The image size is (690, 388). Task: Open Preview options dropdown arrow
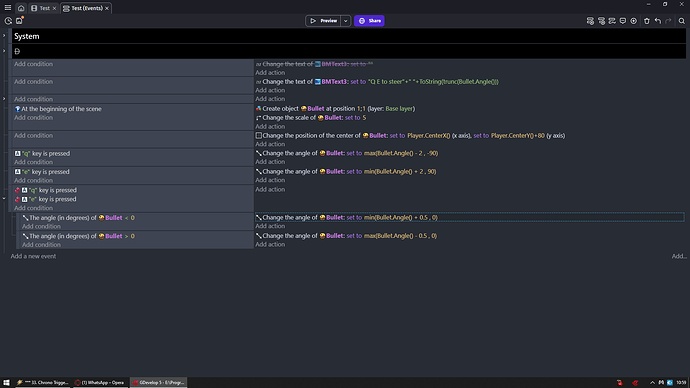coord(346,21)
